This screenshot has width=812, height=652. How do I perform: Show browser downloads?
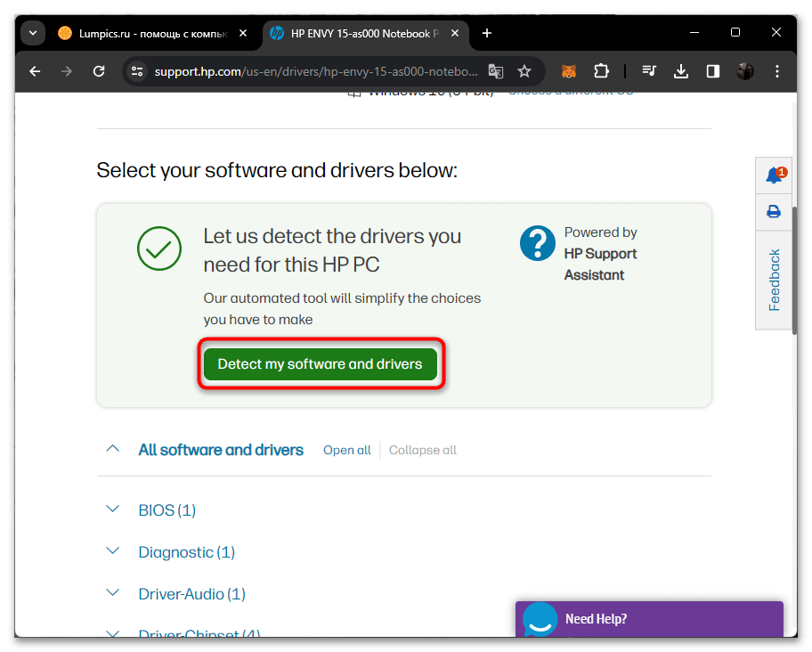(681, 71)
